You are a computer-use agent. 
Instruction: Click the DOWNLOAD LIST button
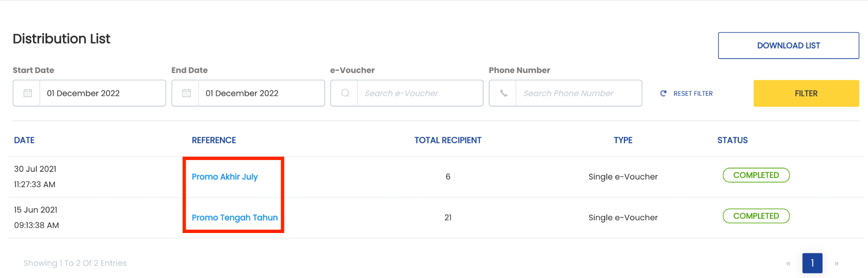pyautogui.click(x=788, y=45)
